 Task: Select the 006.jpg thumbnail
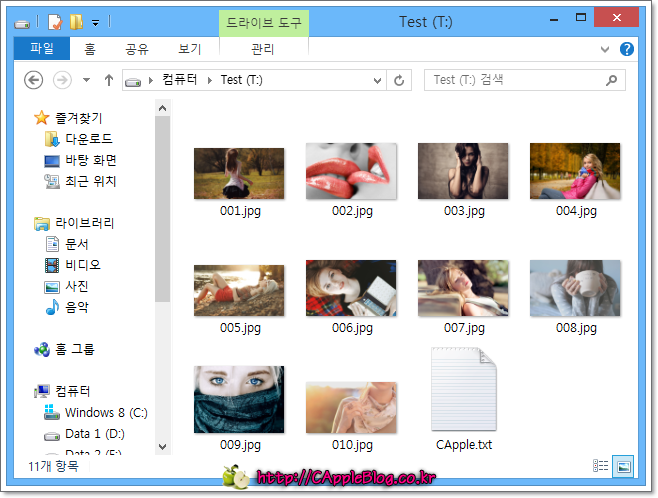(x=351, y=288)
